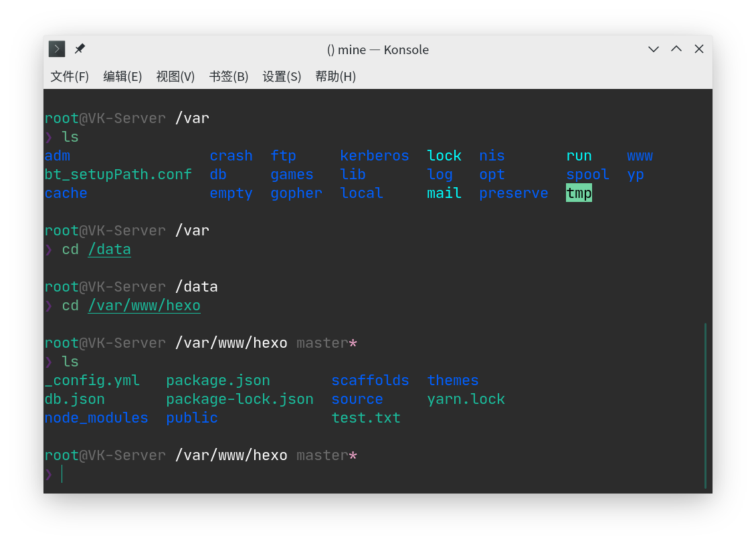756x545 pixels.
Task: Click the node_modules directory name
Action: click(x=96, y=417)
